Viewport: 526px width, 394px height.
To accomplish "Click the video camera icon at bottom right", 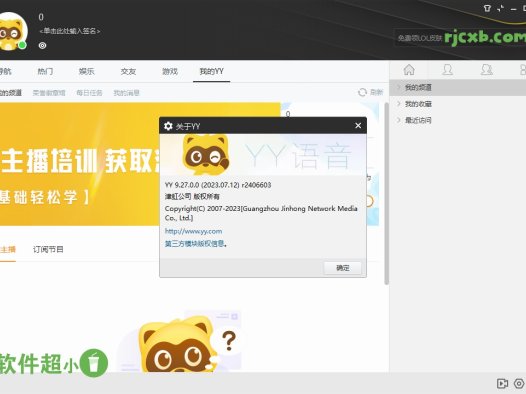I will point(502,383).
